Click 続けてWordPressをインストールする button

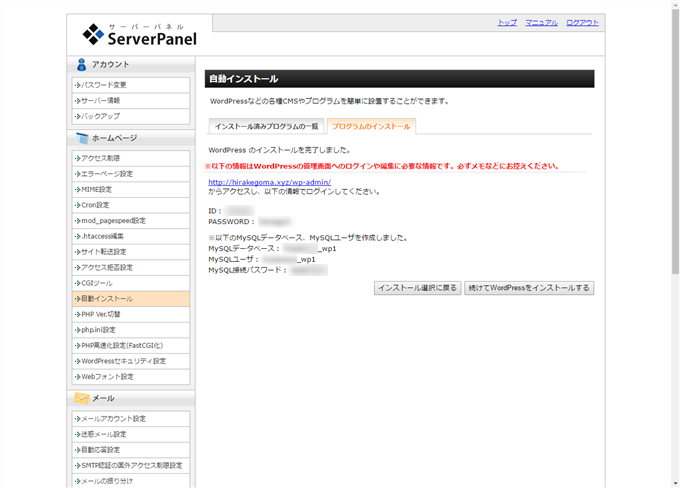point(529,288)
